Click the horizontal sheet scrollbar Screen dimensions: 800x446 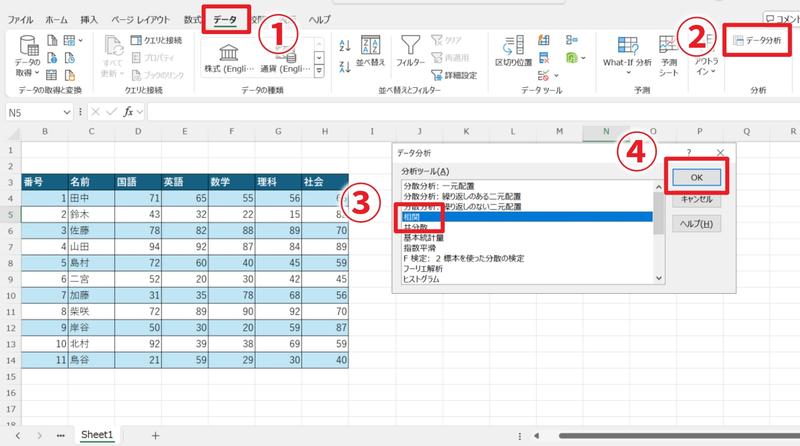(679, 436)
